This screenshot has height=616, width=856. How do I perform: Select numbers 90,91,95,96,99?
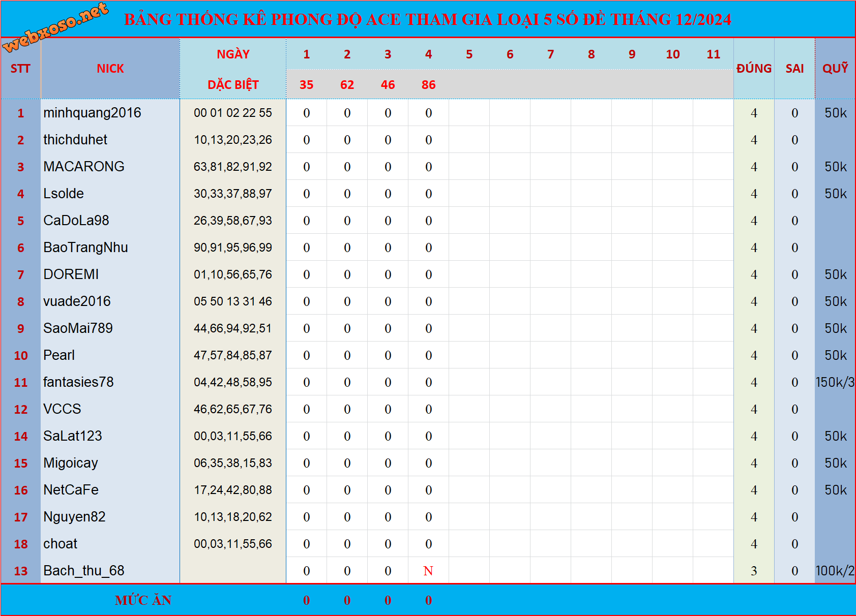(x=233, y=248)
